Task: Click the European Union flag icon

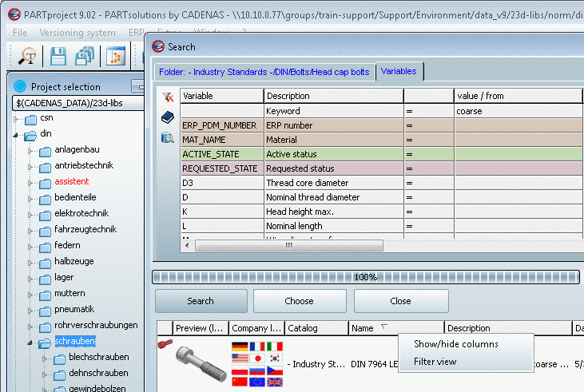Action: click(257, 382)
